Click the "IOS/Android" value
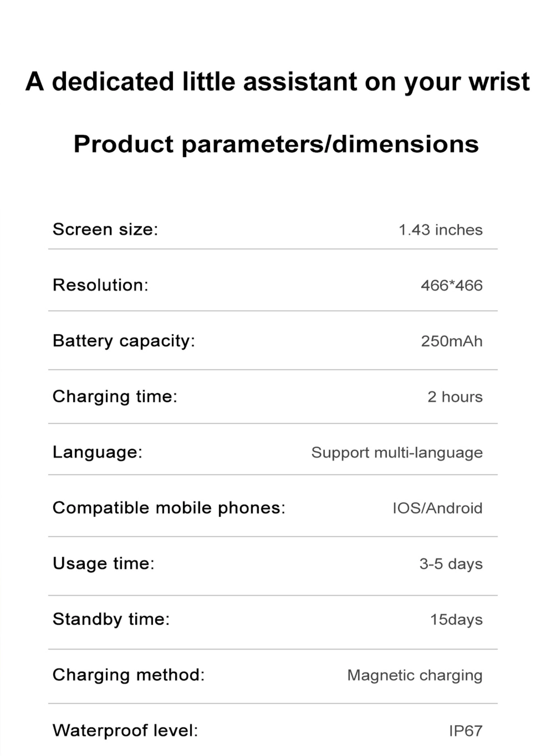 (x=437, y=508)
